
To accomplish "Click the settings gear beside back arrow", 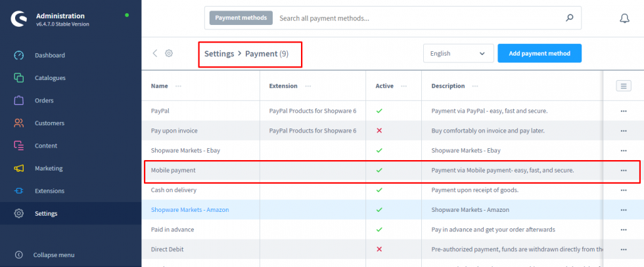I will coord(169,54).
